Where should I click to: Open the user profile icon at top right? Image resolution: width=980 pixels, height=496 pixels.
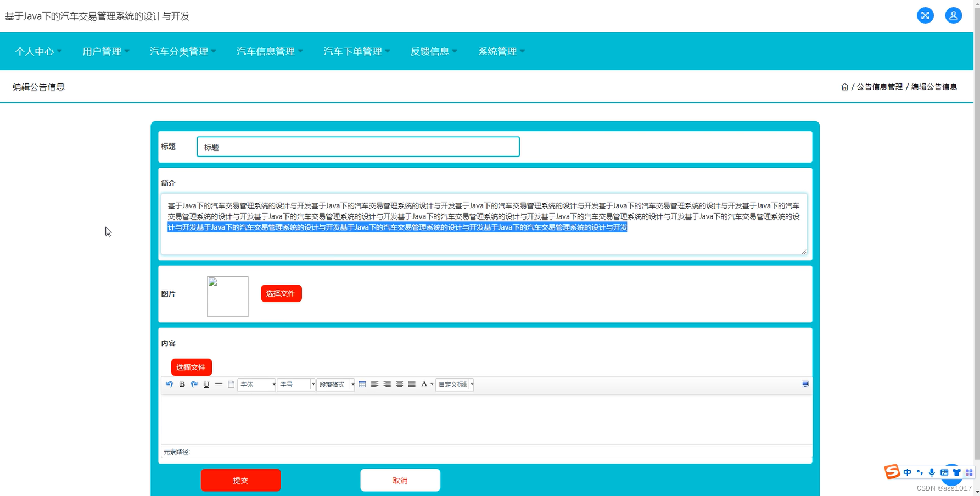coord(953,15)
